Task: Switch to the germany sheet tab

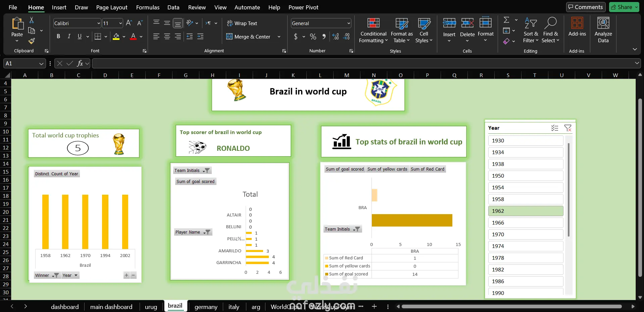Action: click(206, 307)
